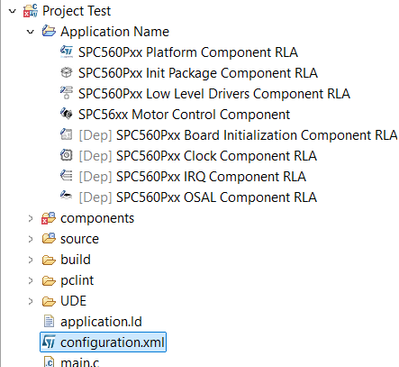Image resolution: width=399 pixels, height=367 pixels.
Task: Collapse the Application Name node
Action: (x=30, y=32)
